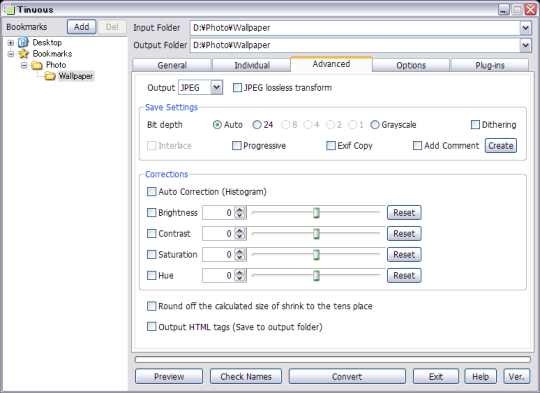Select the Photo tree item label
The height and width of the screenshot is (393, 540).
coord(56,65)
